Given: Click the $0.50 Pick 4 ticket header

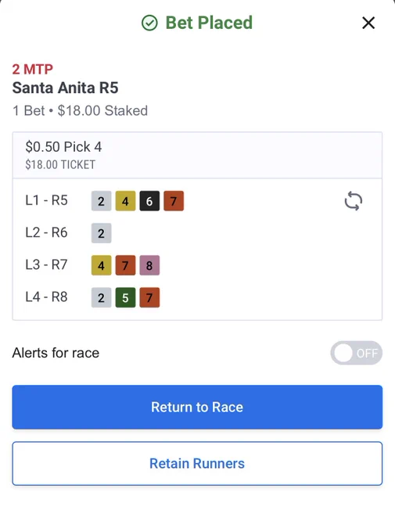Looking at the screenshot, I should 197,155.
